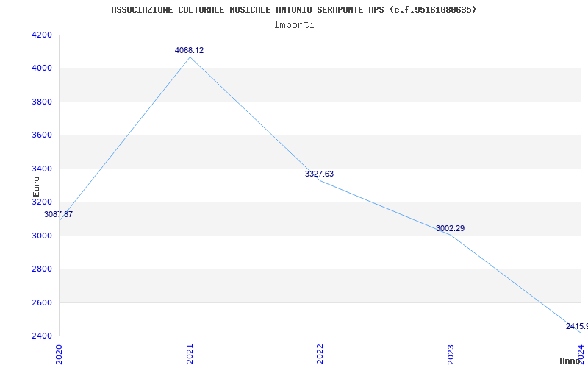Click the 2023 x-axis label

point(451,354)
